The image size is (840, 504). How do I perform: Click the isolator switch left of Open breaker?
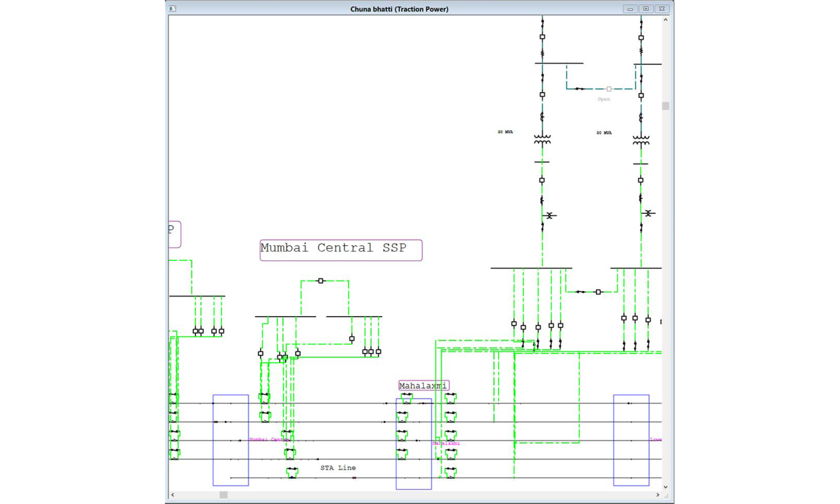click(x=579, y=89)
